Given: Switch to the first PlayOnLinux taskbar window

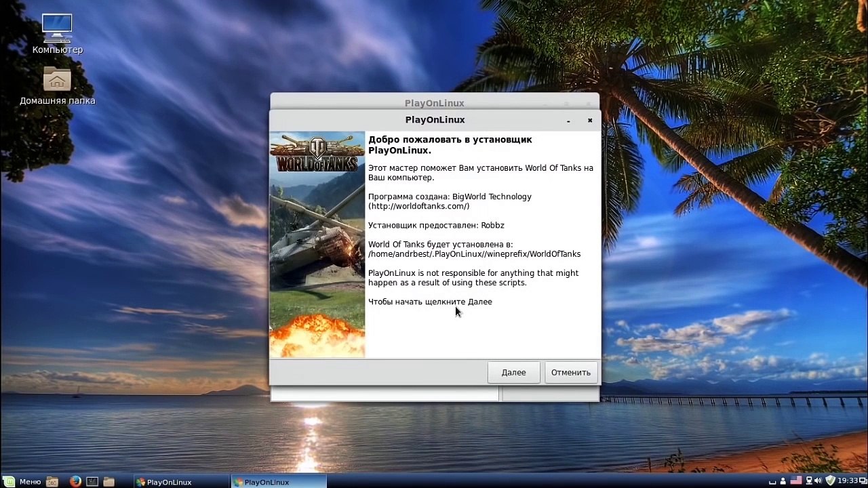Looking at the screenshot, I should (180, 482).
